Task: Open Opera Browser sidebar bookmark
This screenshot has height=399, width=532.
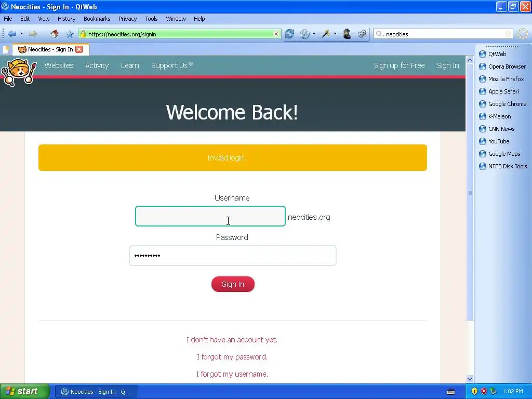Action: 502,66
